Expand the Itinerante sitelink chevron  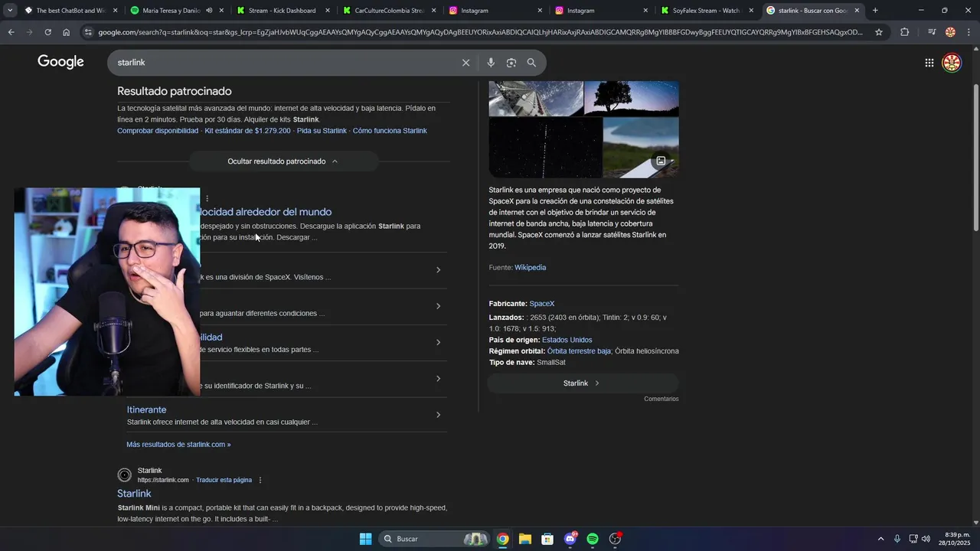pos(438,415)
